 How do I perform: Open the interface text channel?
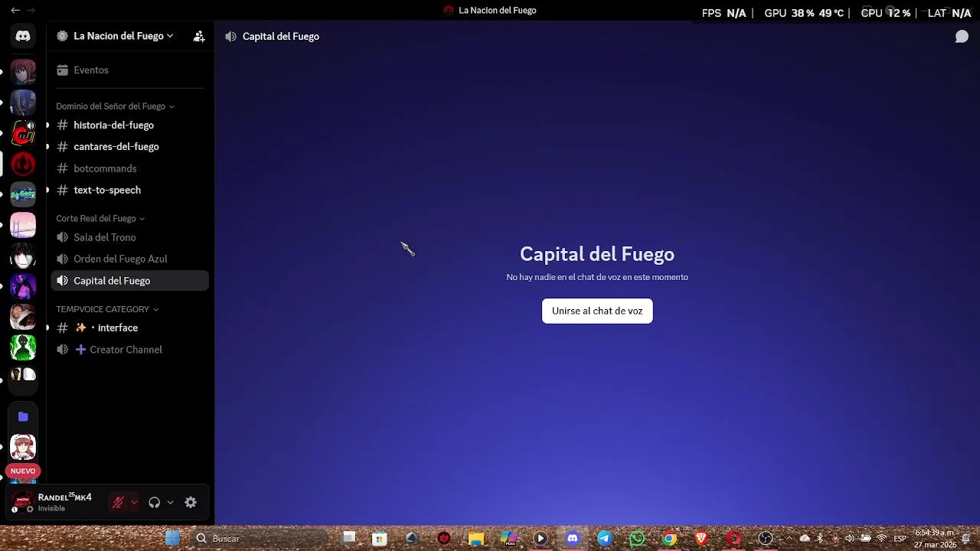coord(130,328)
